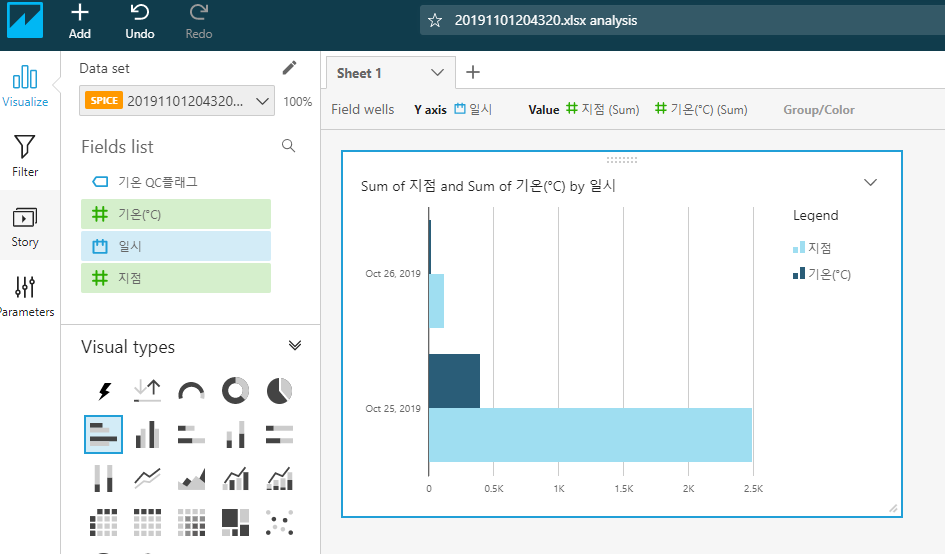Star the analysis as favorite
The height and width of the screenshot is (554, 945).
point(435,20)
